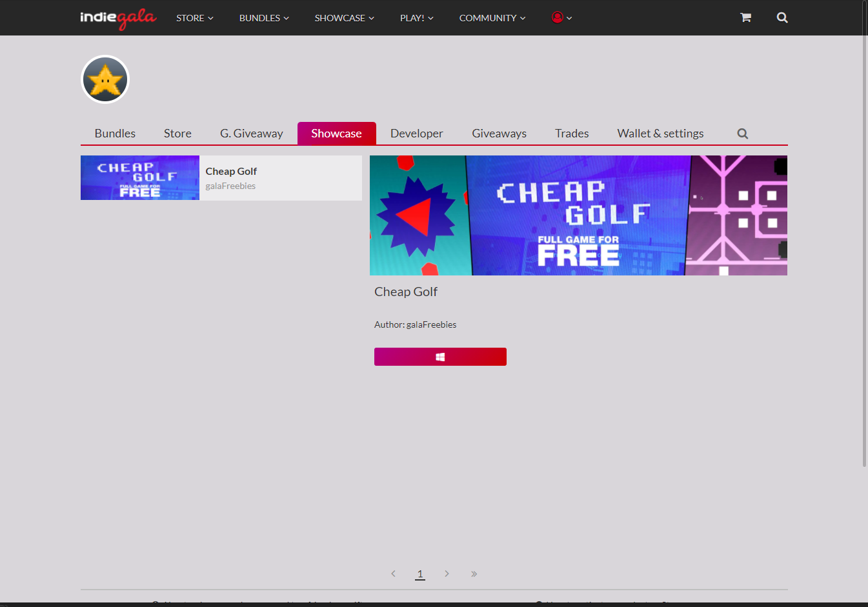Click Author: galaFreebies text
The width and height of the screenshot is (868, 607).
(415, 324)
